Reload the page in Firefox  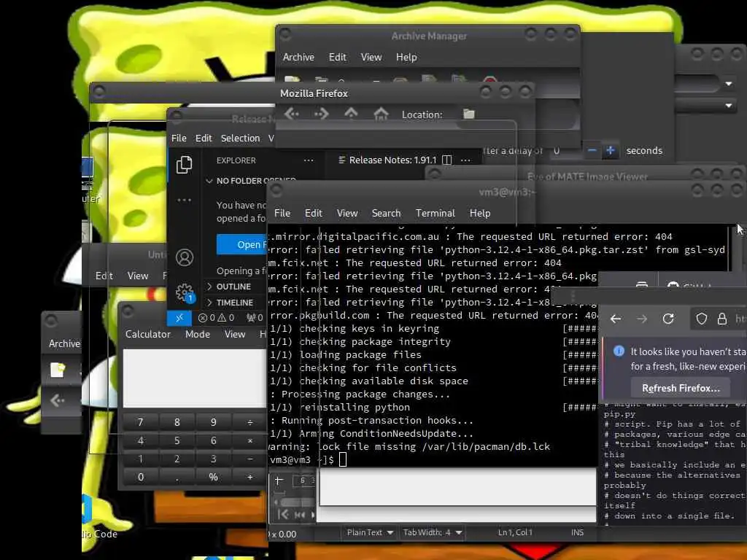[668, 319]
